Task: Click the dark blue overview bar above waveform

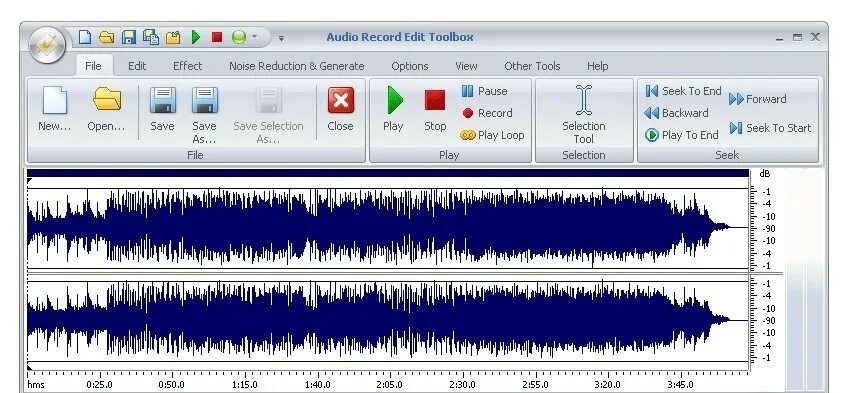Action: click(x=388, y=173)
